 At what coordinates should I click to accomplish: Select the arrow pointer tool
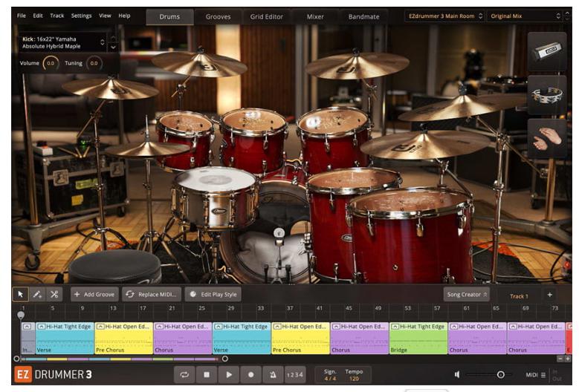[20, 294]
